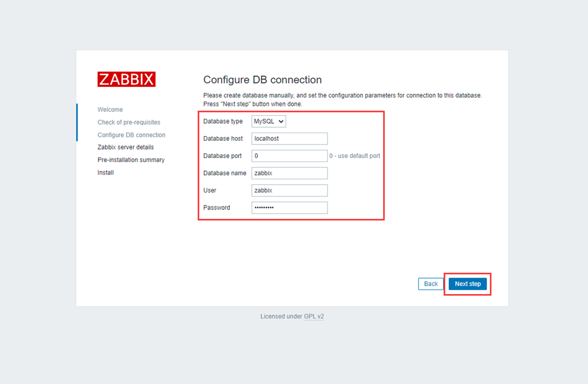Select Zabbix server details step
Viewport: 588px width, 384px height.
[x=126, y=147]
